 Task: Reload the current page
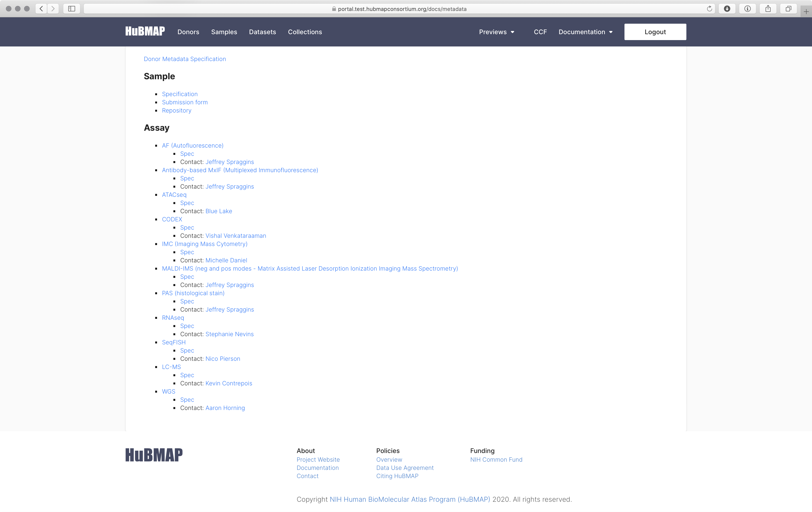pos(710,9)
